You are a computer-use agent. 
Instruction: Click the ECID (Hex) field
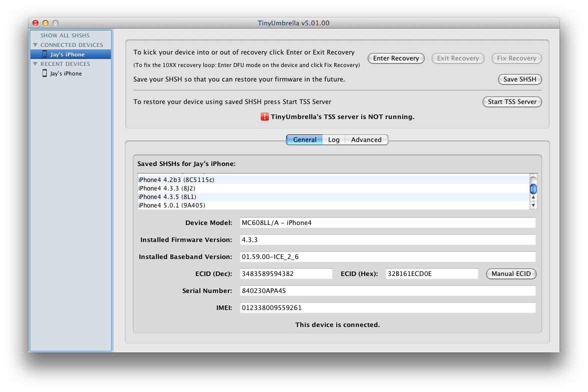tap(432, 273)
